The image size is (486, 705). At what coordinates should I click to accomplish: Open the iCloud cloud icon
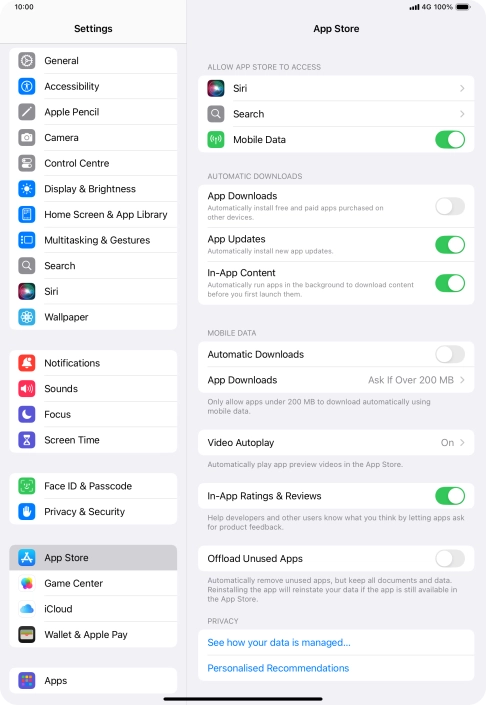pos(27,608)
